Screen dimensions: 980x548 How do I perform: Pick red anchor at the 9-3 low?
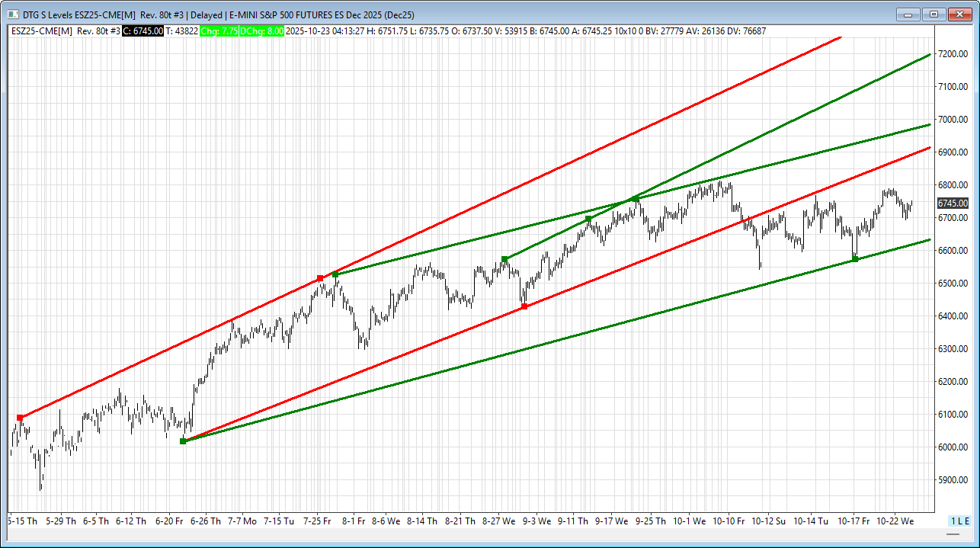[x=524, y=306]
